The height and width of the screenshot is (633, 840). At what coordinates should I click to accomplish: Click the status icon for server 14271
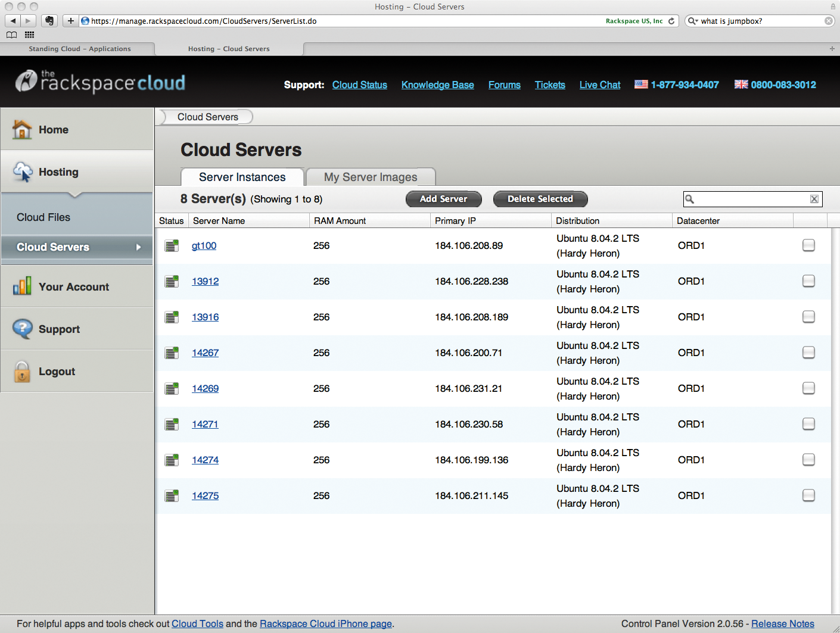172,424
